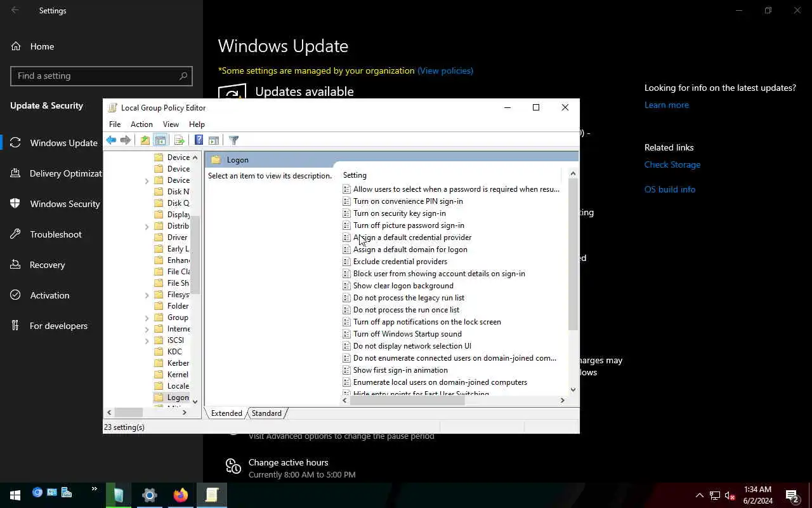Click policy icon beside Turn off Windows Startup sound
The image size is (812, 508).
coord(346,334)
